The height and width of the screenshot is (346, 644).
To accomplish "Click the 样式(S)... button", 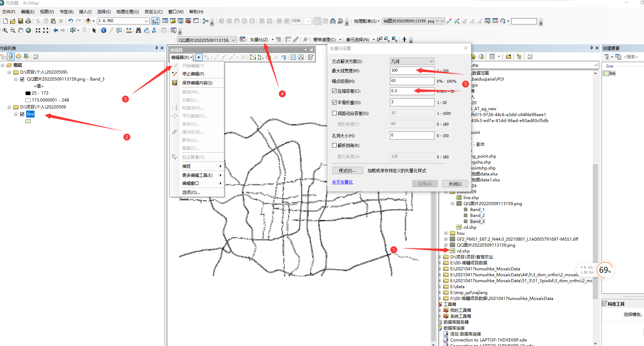I will click(347, 171).
